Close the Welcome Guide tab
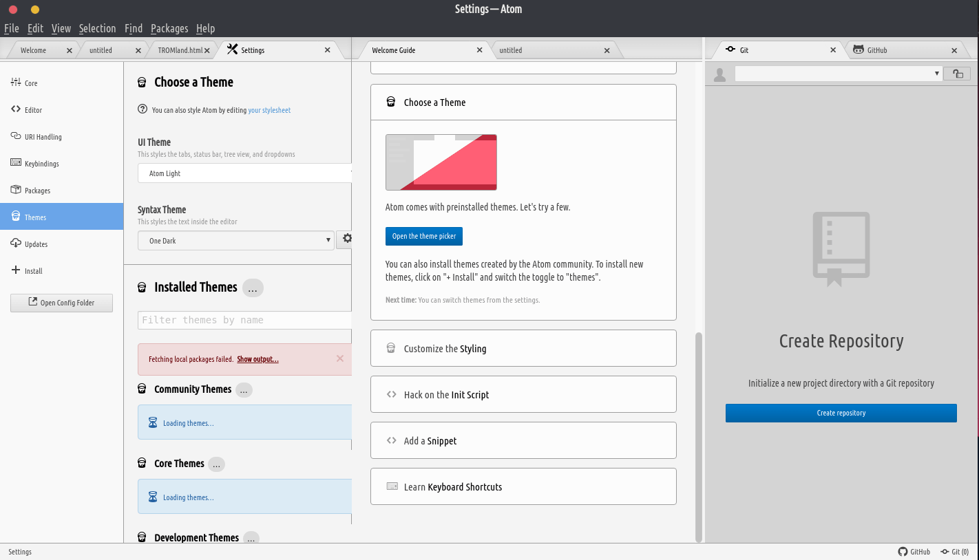 [x=480, y=50]
